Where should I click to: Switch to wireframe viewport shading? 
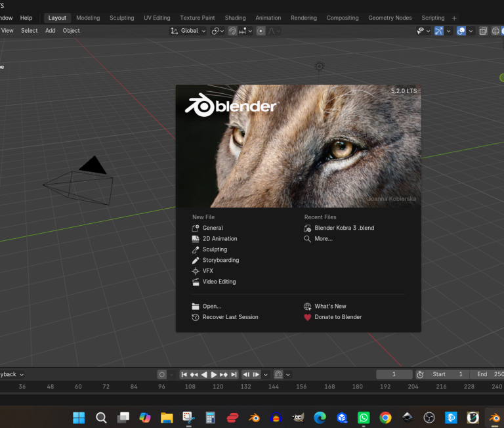coord(495,31)
